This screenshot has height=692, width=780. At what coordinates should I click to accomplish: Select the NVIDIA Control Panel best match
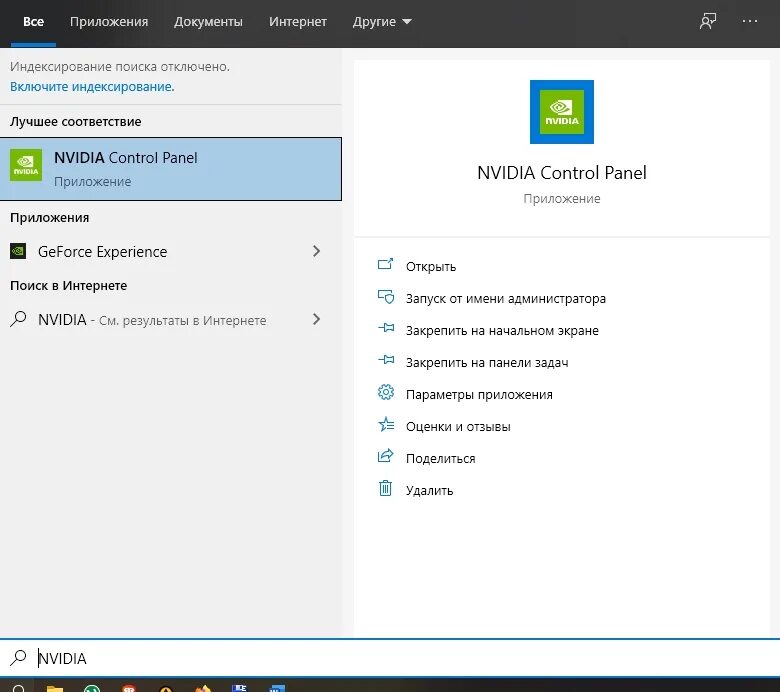click(171, 169)
